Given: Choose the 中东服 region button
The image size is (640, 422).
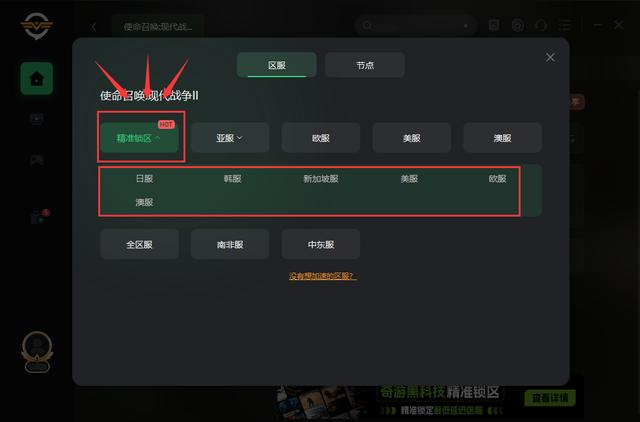Looking at the screenshot, I should tap(321, 244).
